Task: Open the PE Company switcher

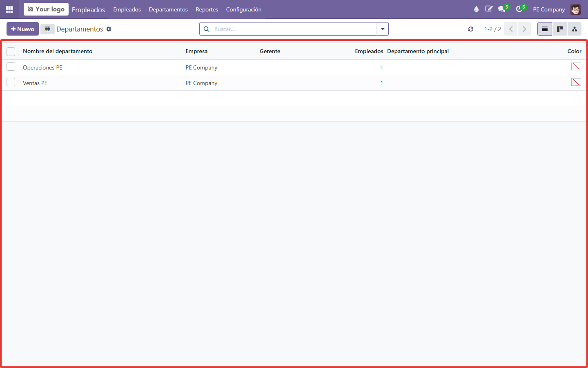Action: pyautogui.click(x=549, y=9)
